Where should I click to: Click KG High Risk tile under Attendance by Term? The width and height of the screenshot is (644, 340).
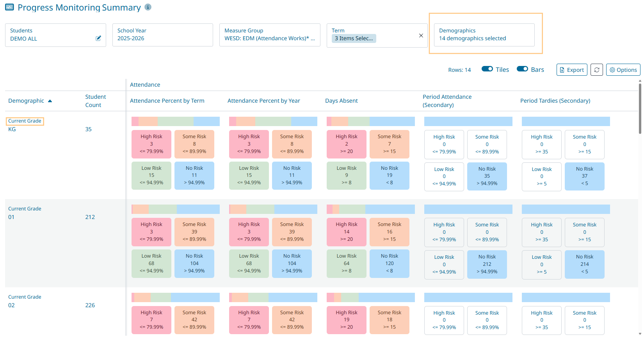click(x=151, y=144)
